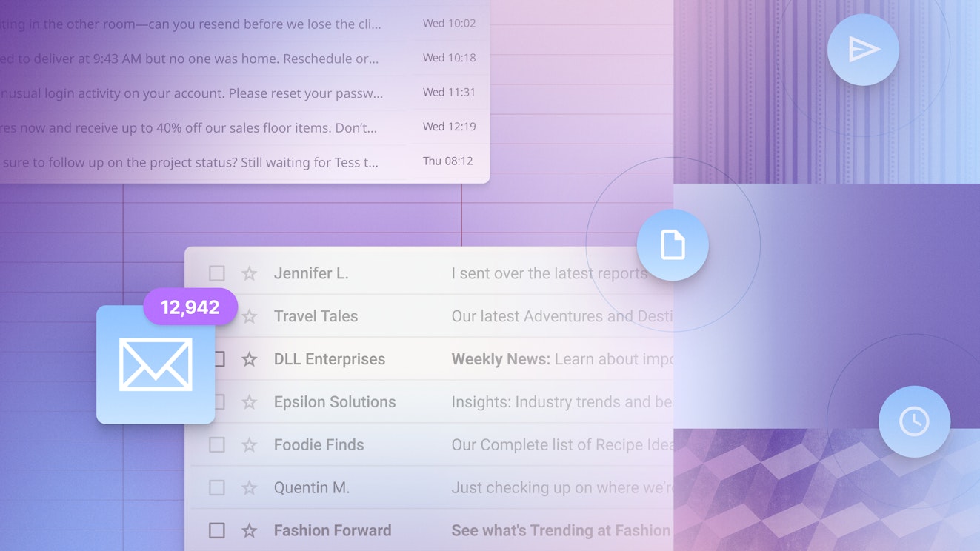Viewport: 980px width, 551px height.
Task: Select the Quentin M. checkbox
Action: (216, 488)
